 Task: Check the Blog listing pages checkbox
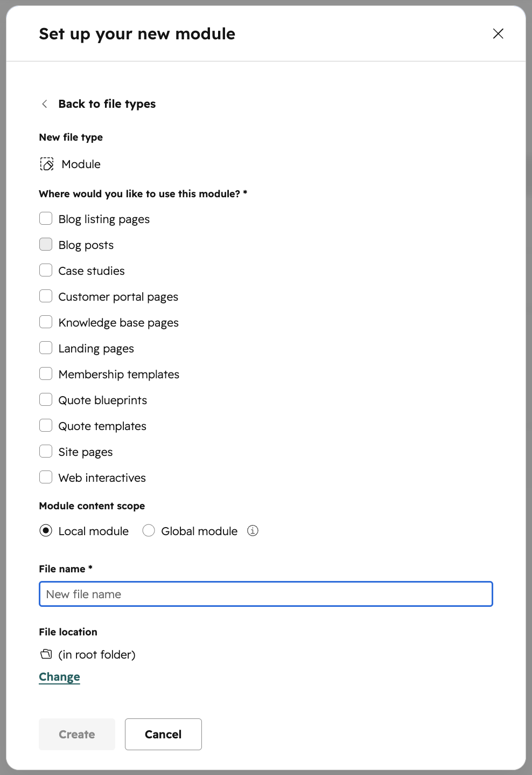(46, 219)
